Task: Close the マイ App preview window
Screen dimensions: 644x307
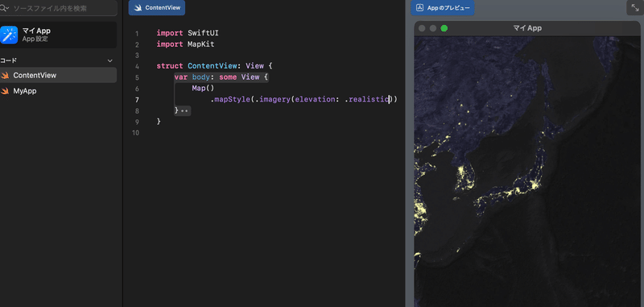Action: click(x=422, y=28)
